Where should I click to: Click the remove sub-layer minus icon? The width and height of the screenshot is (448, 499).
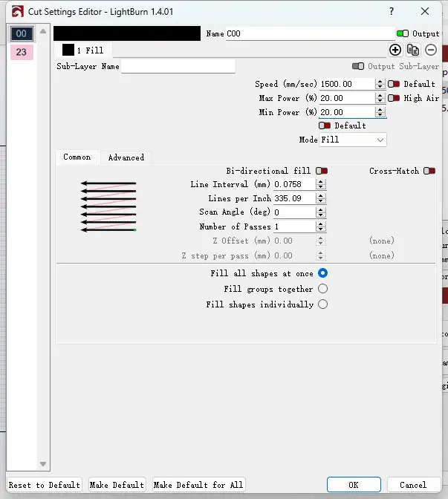tap(431, 50)
